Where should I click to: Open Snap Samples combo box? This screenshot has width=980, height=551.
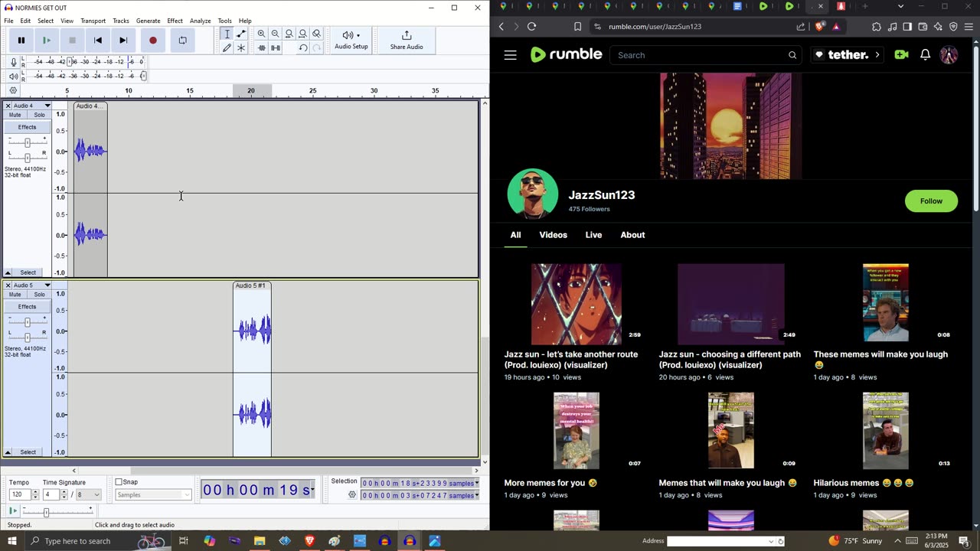tap(153, 495)
